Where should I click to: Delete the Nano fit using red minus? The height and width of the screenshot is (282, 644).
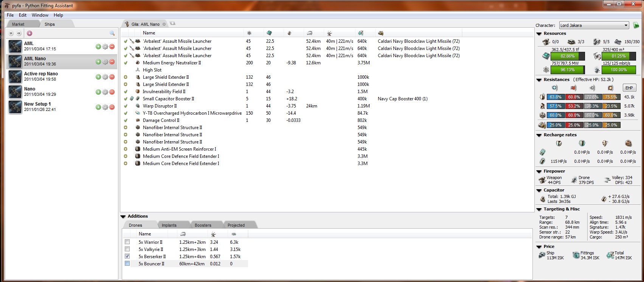pyautogui.click(x=112, y=92)
